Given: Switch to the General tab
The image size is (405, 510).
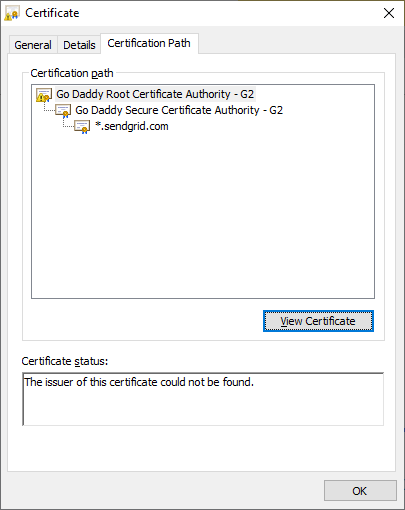Looking at the screenshot, I should point(33,45).
